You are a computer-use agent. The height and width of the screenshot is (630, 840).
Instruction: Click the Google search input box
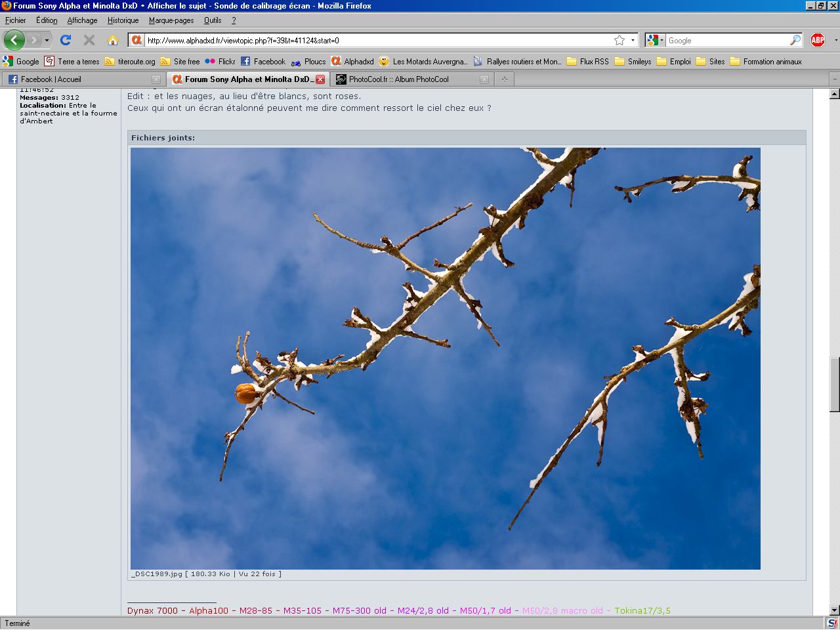click(x=727, y=41)
